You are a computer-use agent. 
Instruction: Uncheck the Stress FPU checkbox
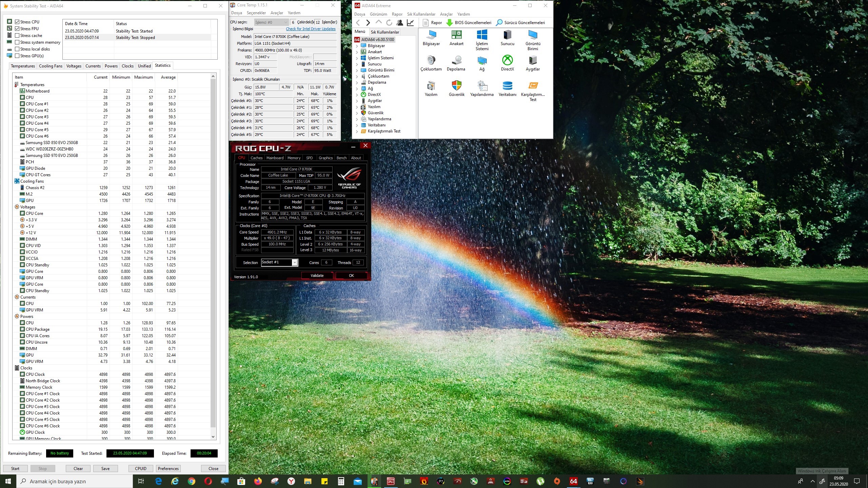17,28
